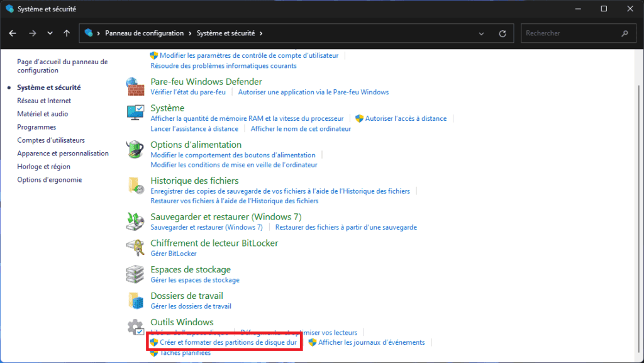Screen dimensions: 644x363
Task: Click Gérer BitLocker link
Action: [x=174, y=254]
